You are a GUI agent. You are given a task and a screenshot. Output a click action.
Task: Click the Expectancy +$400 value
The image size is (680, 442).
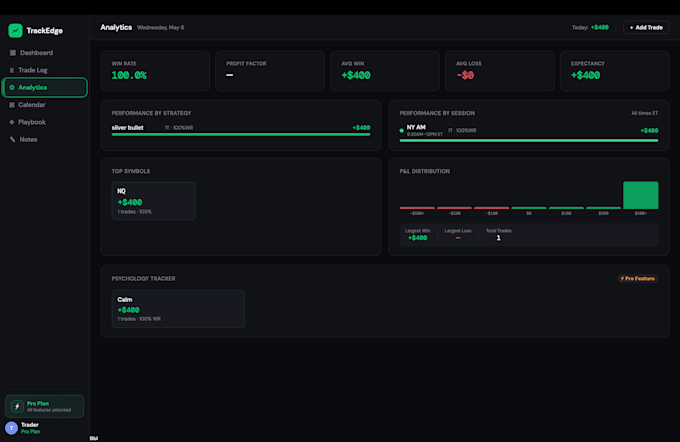click(x=585, y=75)
